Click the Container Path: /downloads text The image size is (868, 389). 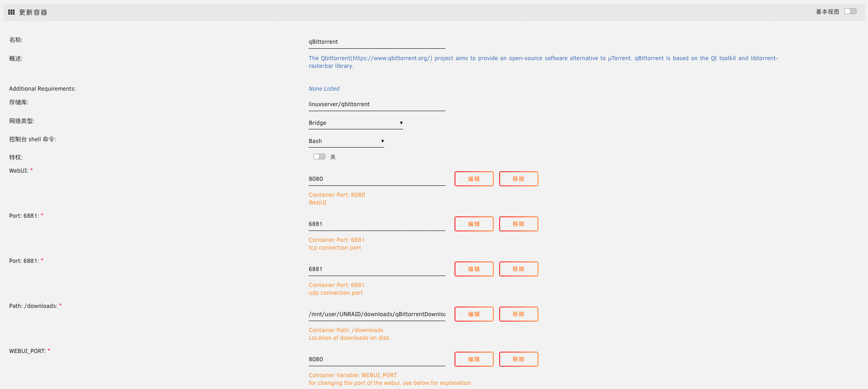346,330
